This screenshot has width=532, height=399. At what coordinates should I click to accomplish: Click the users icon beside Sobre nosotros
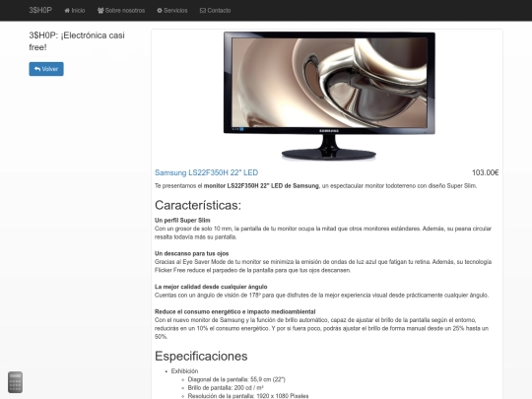point(100,11)
